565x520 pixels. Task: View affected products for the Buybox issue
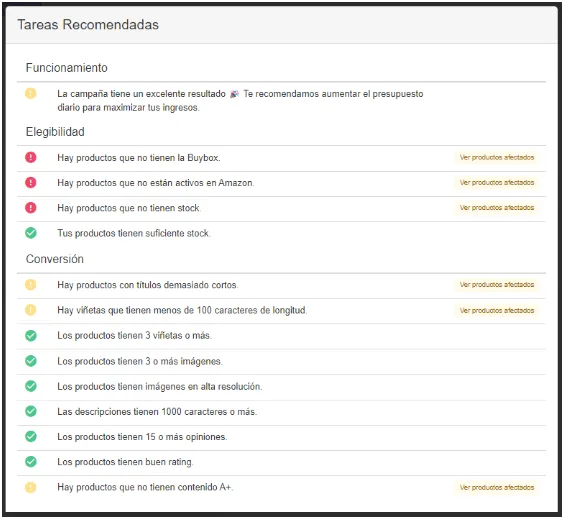point(497,157)
